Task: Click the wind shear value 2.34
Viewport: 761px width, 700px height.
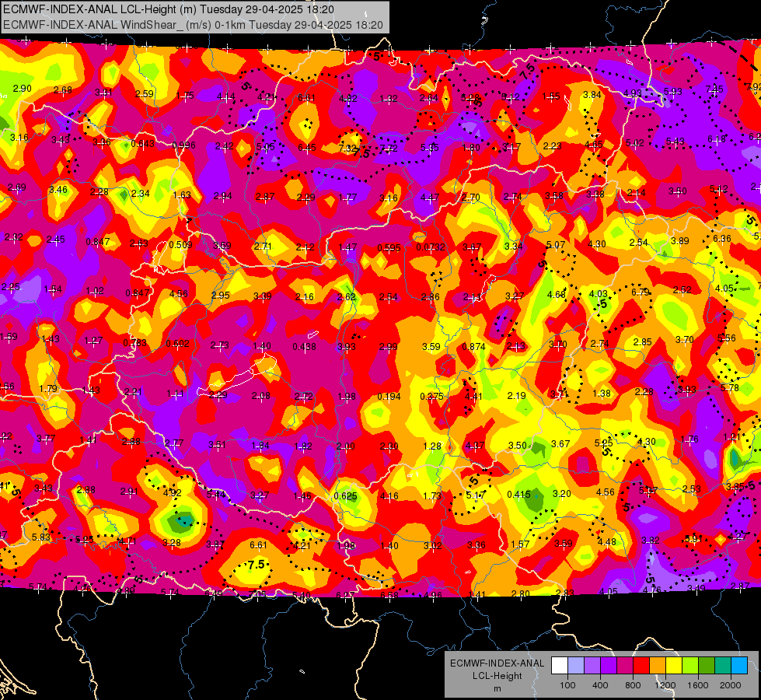Action: (140, 194)
